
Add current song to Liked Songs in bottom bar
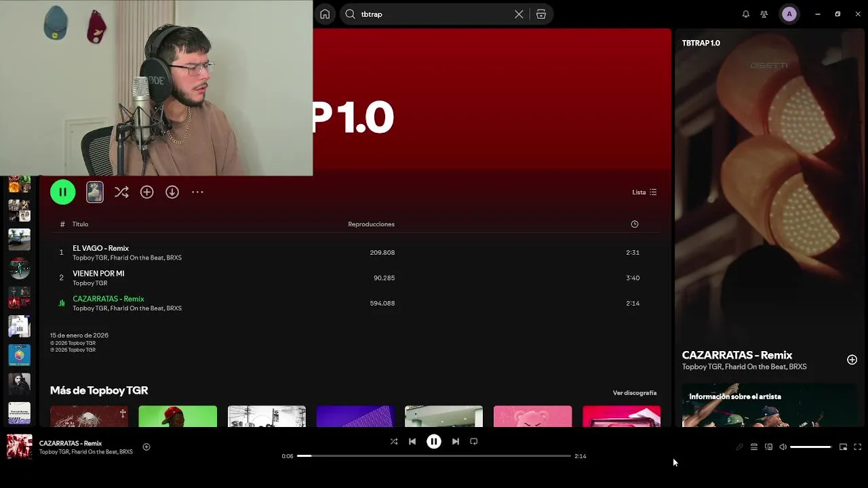(146, 447)
